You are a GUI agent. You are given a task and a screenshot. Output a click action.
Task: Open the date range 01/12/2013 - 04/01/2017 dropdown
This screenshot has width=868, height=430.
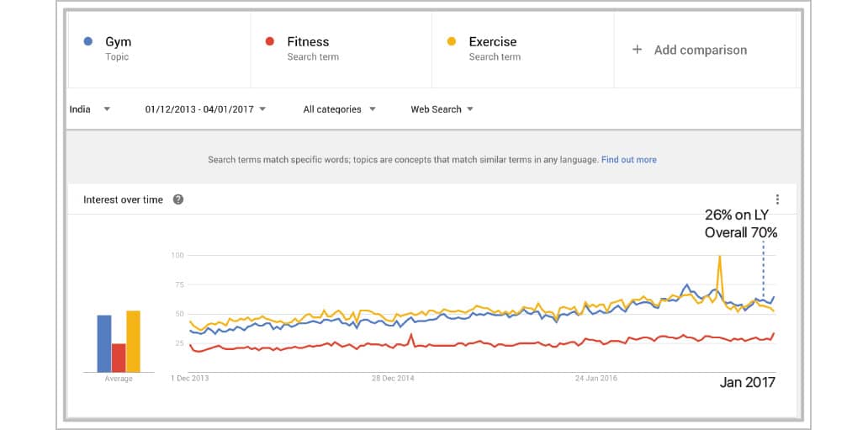click(262, 109)
